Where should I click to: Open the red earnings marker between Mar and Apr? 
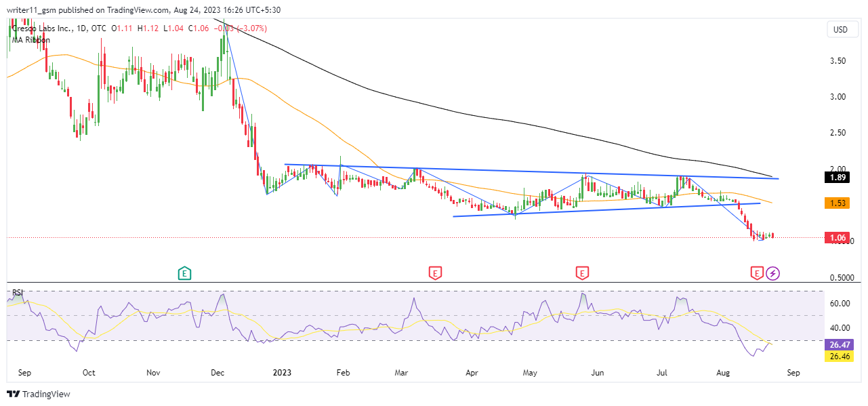point(435,273)
